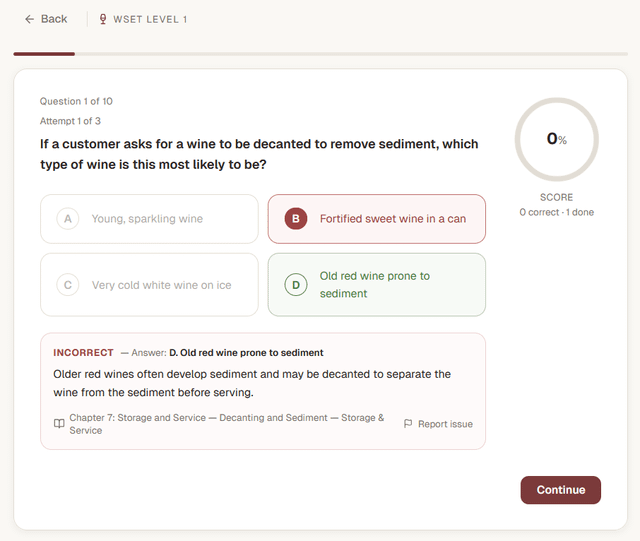This screenshot has width=640, height=541.
Task: Choose answer Young, sparkling wine
Action: pos(147,219)
